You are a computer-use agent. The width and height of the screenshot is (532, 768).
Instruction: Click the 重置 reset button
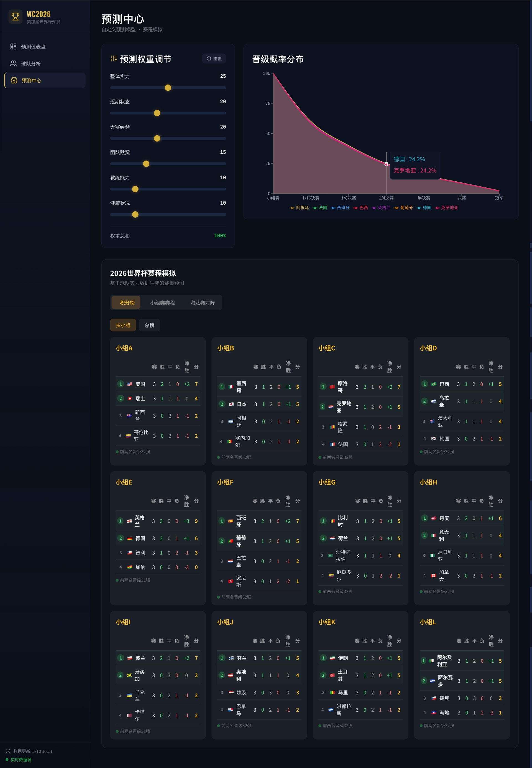214,59
